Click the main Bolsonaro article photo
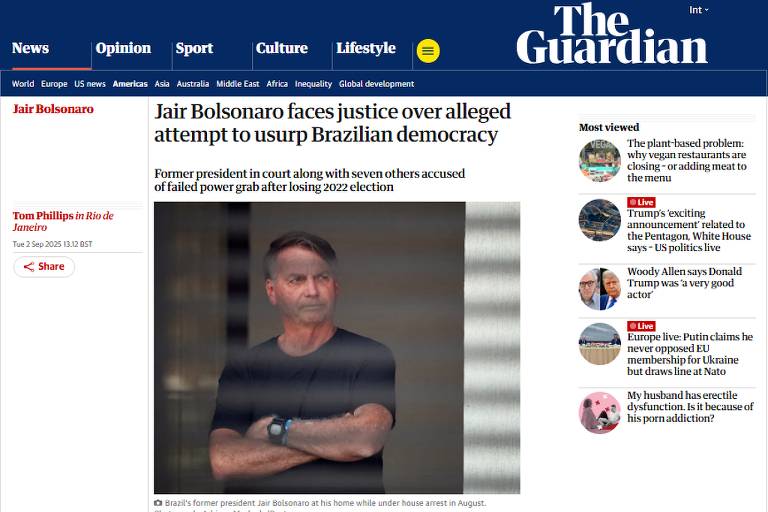 click(x=337, y=347)
